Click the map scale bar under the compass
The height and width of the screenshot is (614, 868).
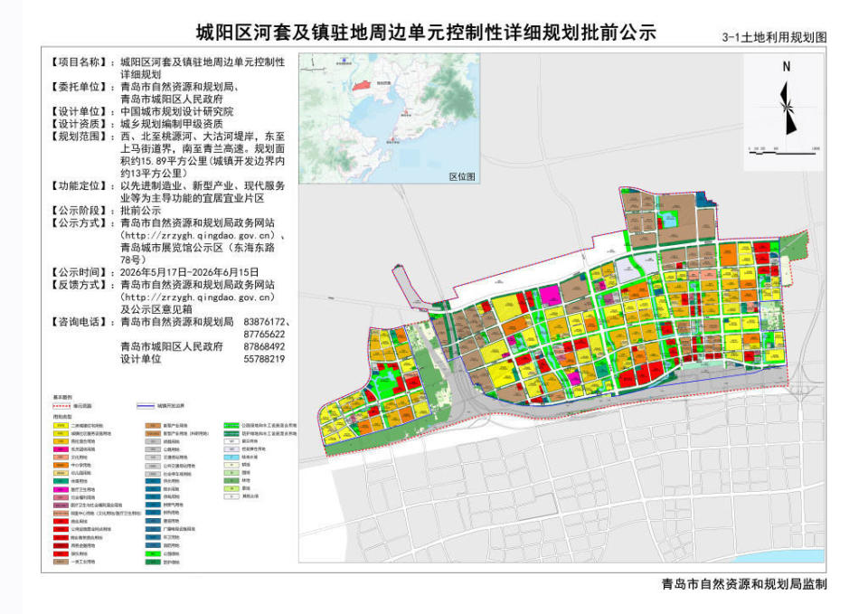782,151
